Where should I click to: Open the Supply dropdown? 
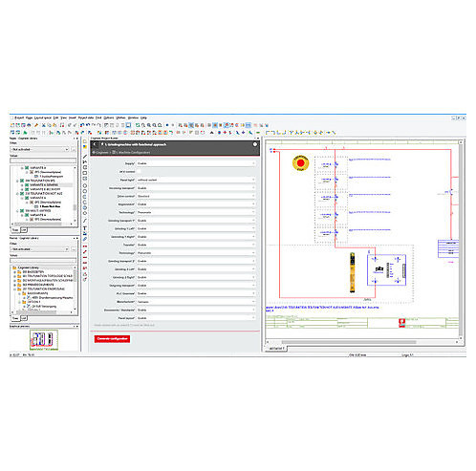tap(196, 163)
